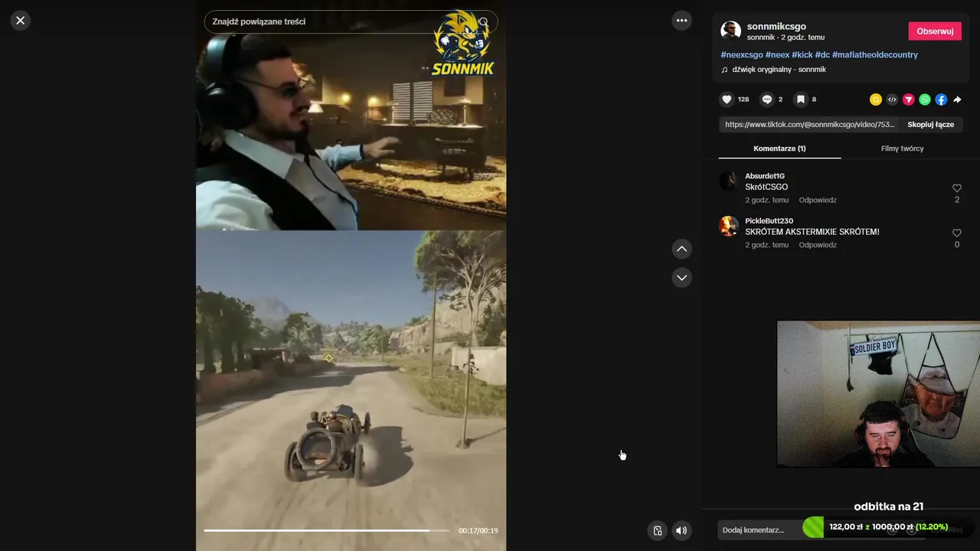Open hashtag #neexcsgo

coord(741,55)
